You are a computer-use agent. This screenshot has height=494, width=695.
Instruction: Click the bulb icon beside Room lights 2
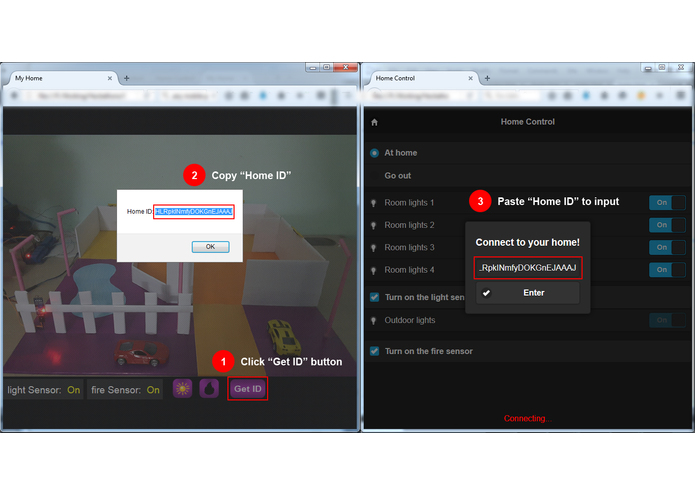tap(374, 226)
